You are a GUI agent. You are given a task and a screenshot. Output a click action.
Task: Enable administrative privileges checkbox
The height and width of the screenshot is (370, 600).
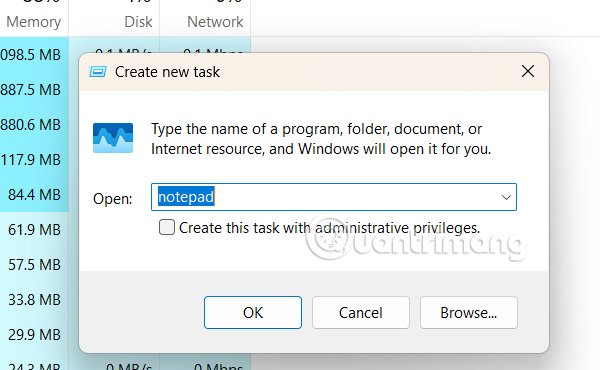167,227
